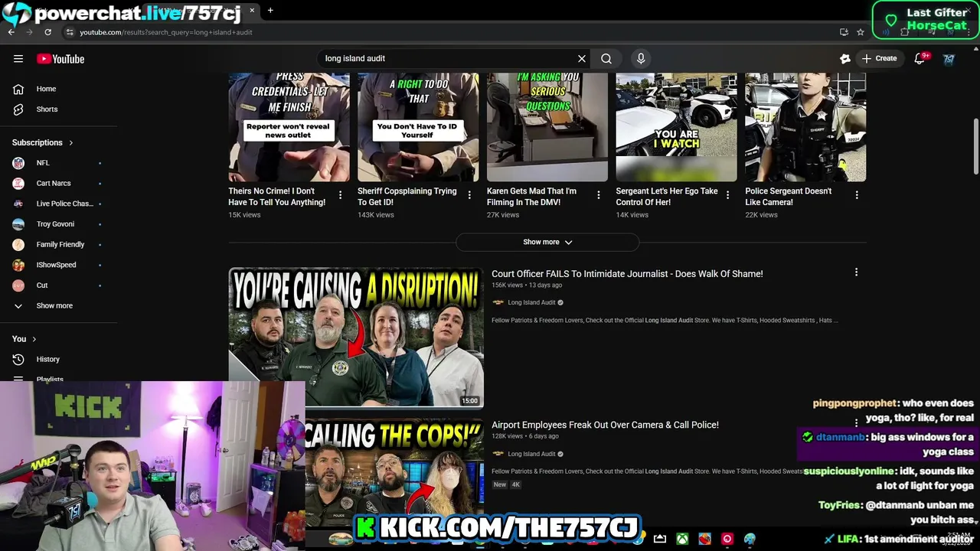The width and height of the screenshot is (980, 551).
Task: Open options for 'Police Sergeant Doesn't Like Camera' short
Action: tap(857, 195)
